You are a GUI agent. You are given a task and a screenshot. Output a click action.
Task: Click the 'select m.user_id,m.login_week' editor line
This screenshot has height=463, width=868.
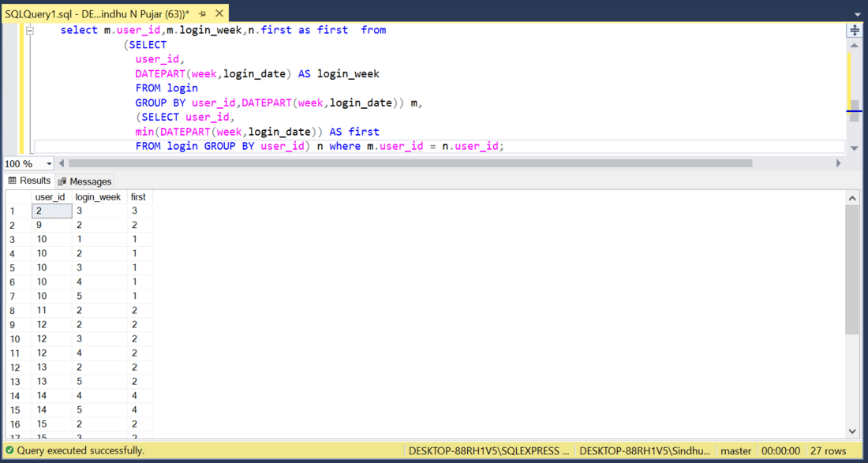coord(223,31)
